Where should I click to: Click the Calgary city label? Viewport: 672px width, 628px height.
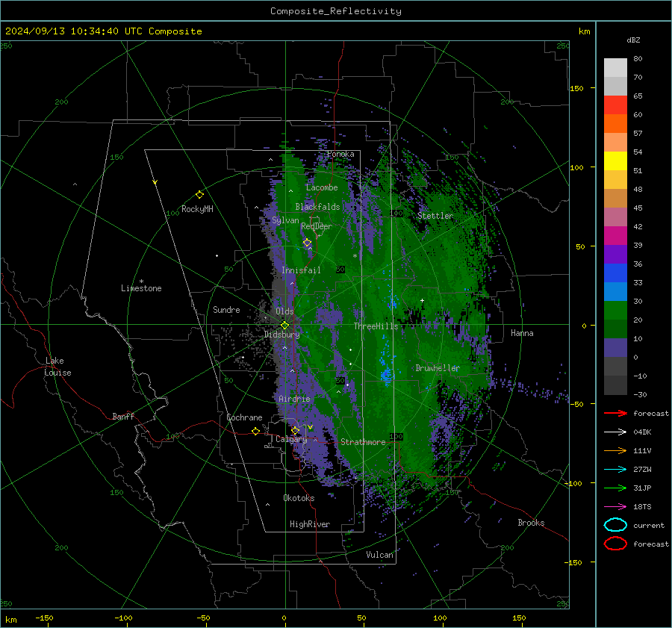point(291,439)
